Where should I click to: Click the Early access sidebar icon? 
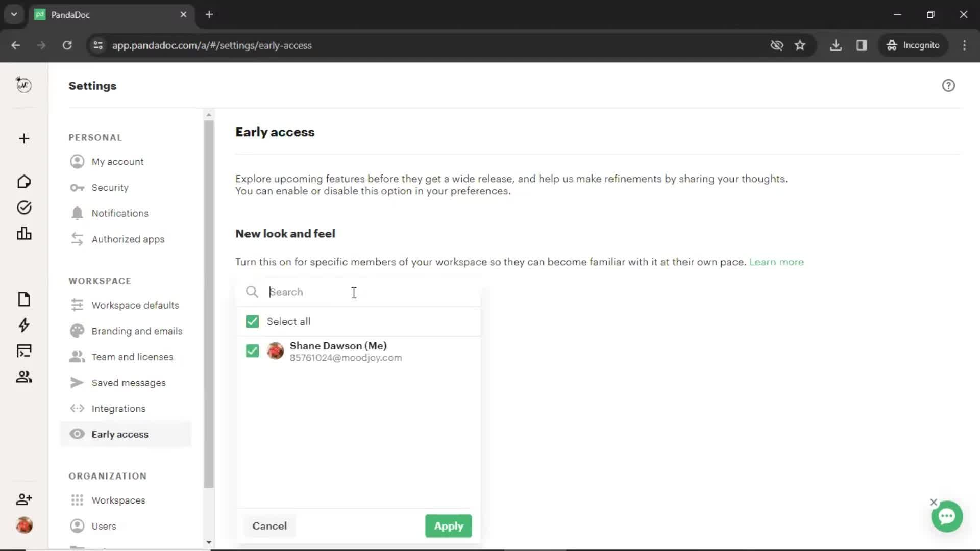[x=76, y=434]
